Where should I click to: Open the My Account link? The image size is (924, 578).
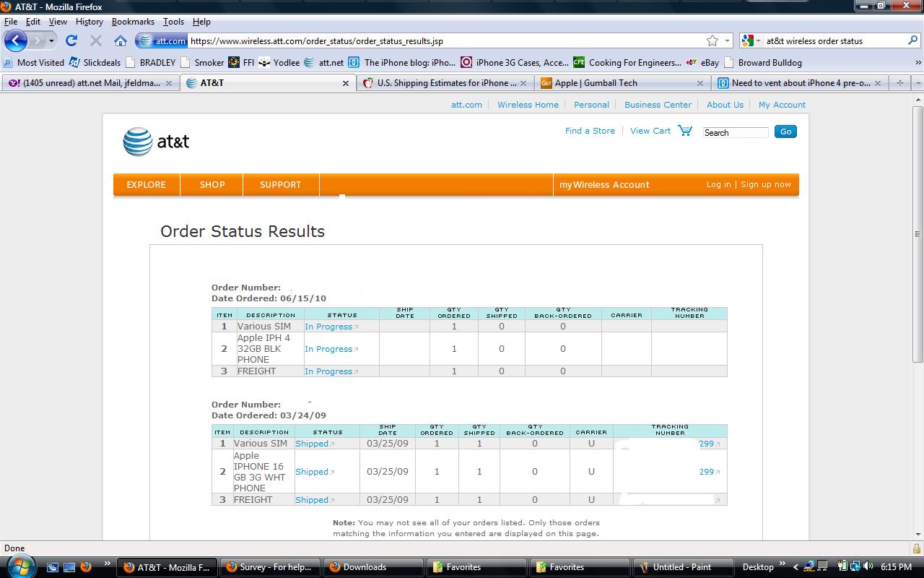[782, 105]
